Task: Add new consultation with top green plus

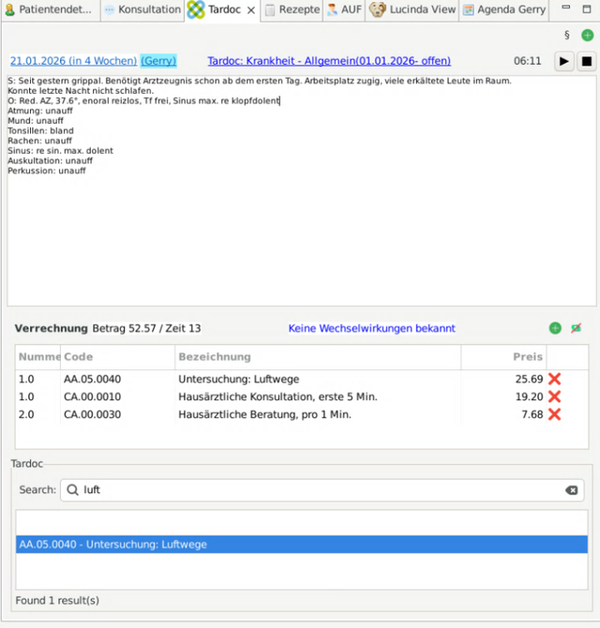Action: click(587, 35)
